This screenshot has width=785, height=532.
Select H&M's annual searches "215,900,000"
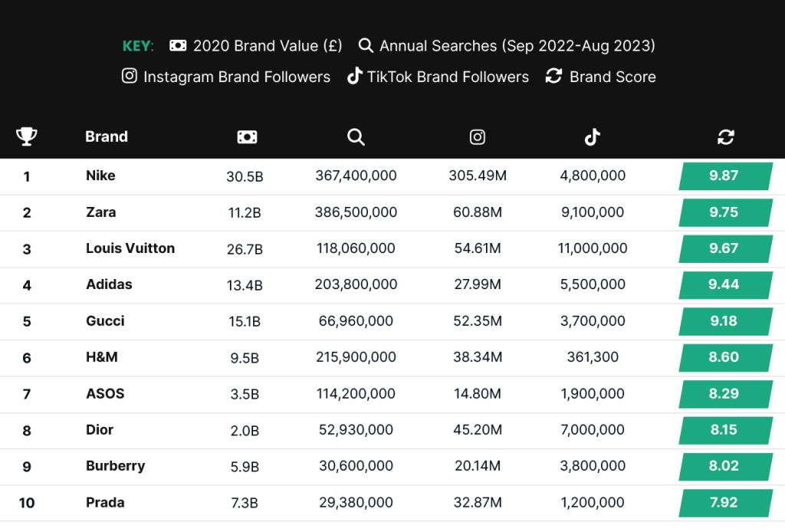(x=356, y=356)
